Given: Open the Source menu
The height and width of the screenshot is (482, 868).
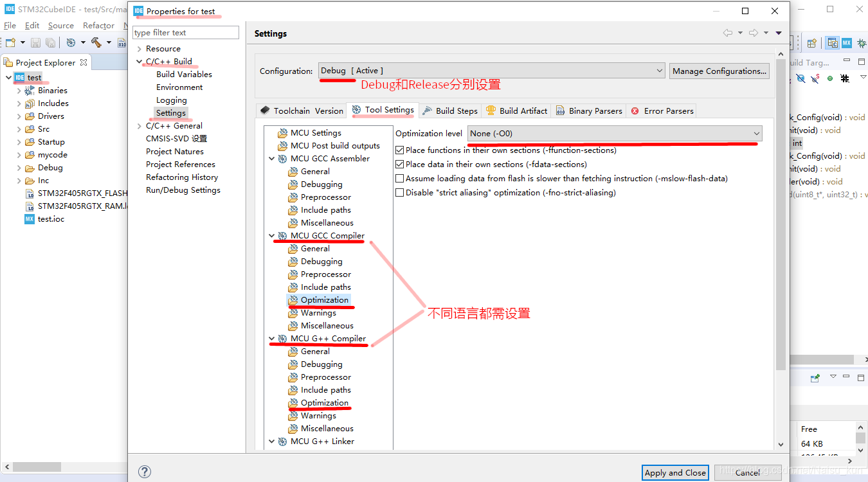Looking at the screenshot, I should pos(61,26).
